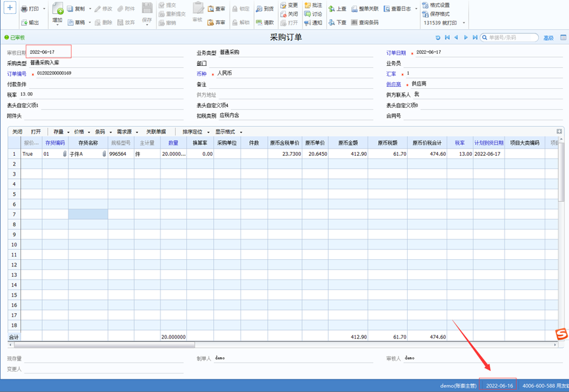
Task: Open the 草稿 dropdown arrow
Action: [89, 22]
